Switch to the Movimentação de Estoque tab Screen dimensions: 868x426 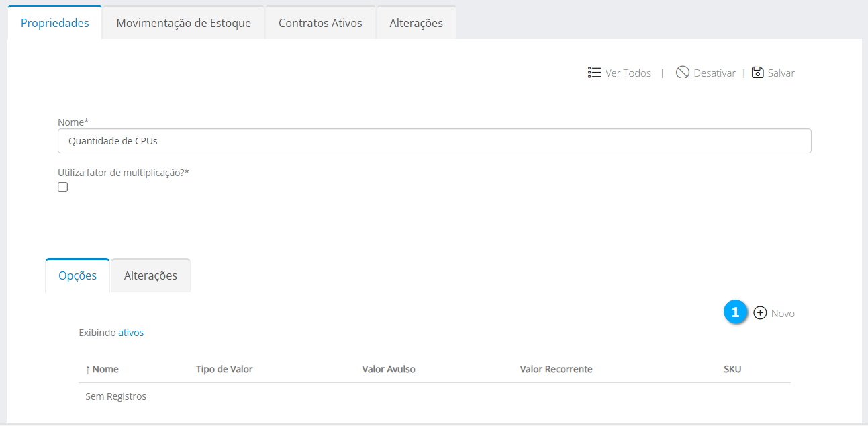coord(183,23)
